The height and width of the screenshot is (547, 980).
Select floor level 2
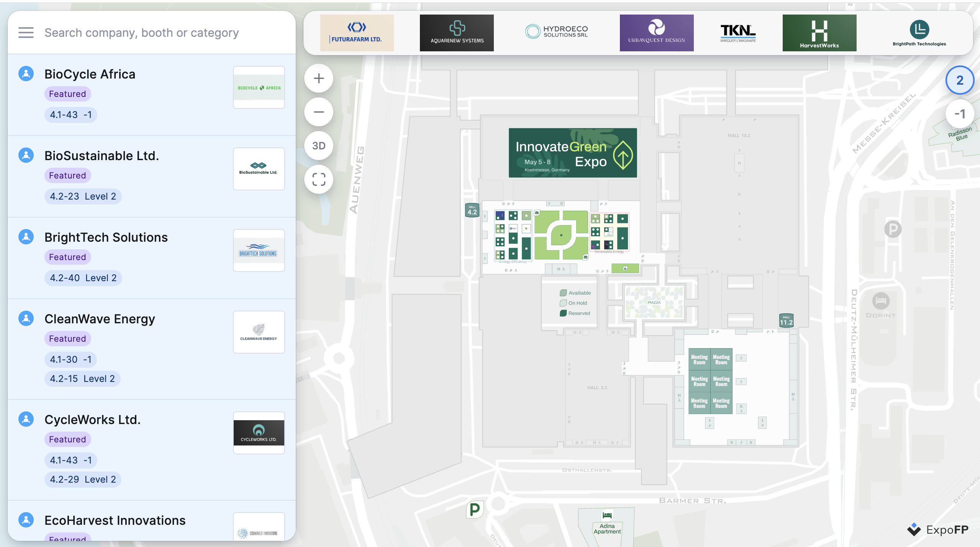(959, 80)
